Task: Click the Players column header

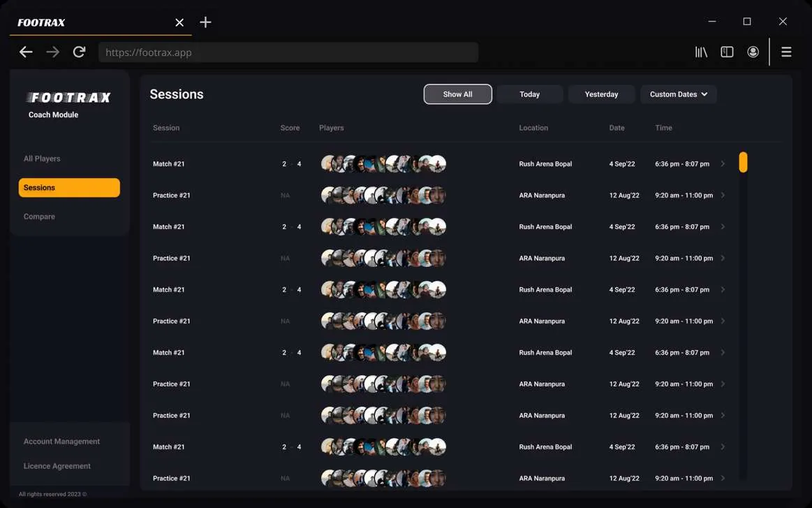Action: [332, 127]
